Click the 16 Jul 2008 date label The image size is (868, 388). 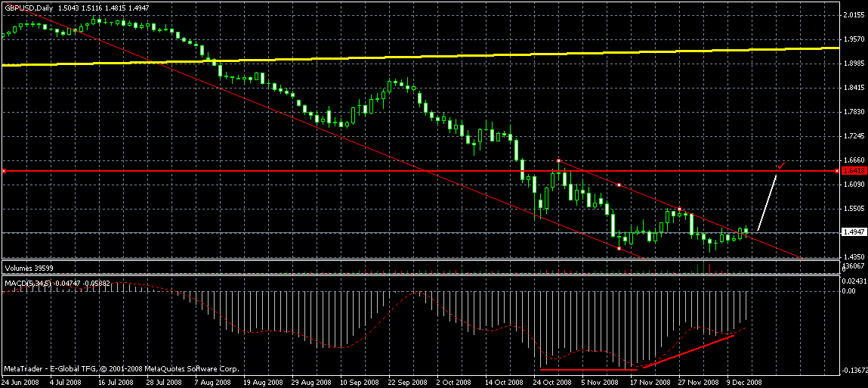(116, 383)
